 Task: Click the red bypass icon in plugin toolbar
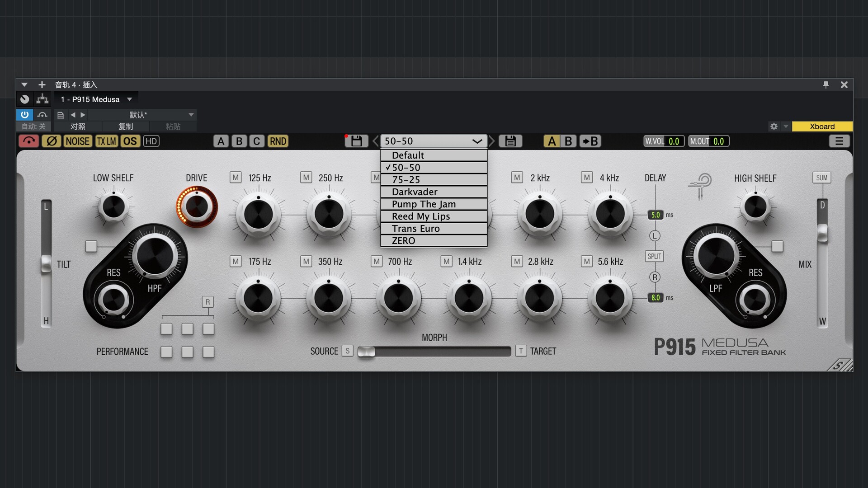tap(29, 141)
